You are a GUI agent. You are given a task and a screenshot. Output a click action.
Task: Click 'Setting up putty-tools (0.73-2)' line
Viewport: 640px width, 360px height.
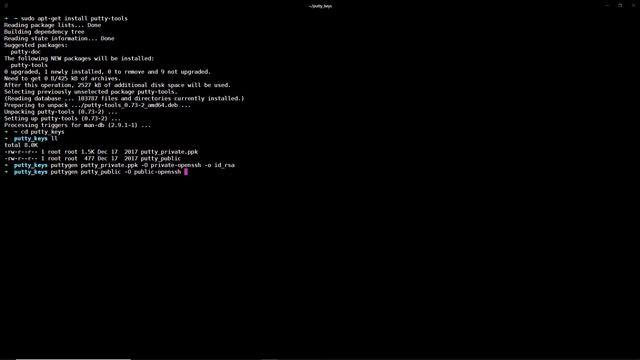tap(62, 118)
